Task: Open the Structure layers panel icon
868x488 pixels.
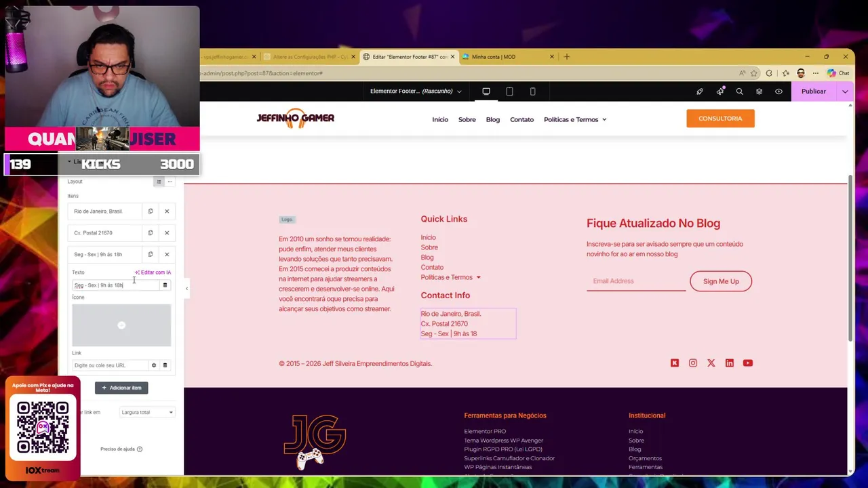Action: [759, 91]
